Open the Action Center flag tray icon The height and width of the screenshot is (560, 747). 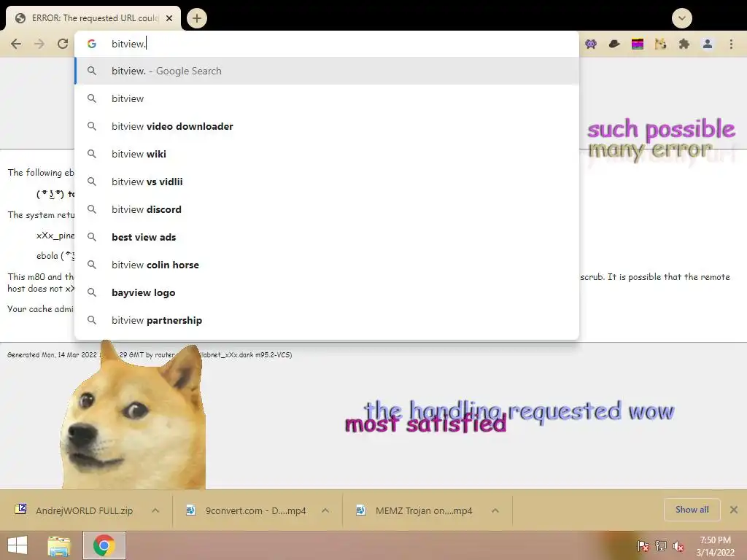643,546
